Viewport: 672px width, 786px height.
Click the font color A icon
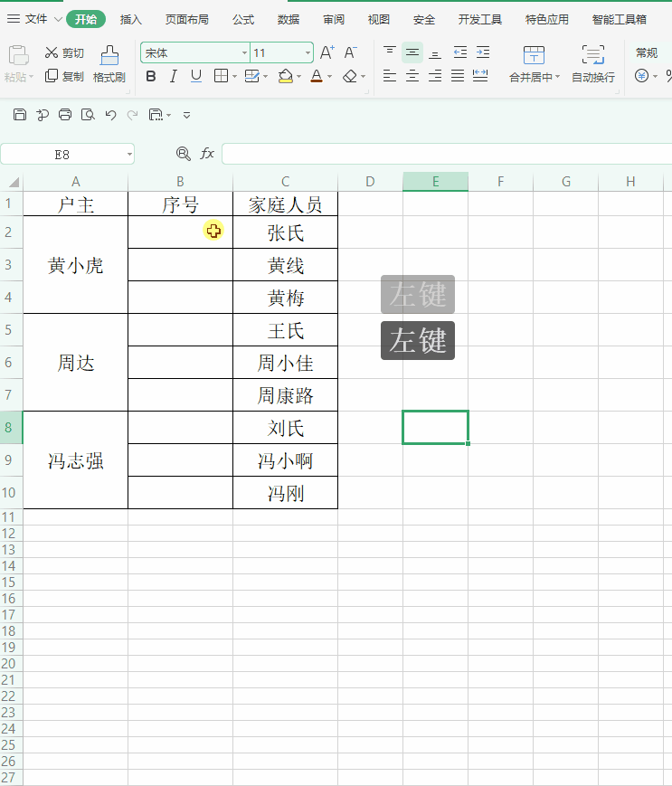(317, 76)
